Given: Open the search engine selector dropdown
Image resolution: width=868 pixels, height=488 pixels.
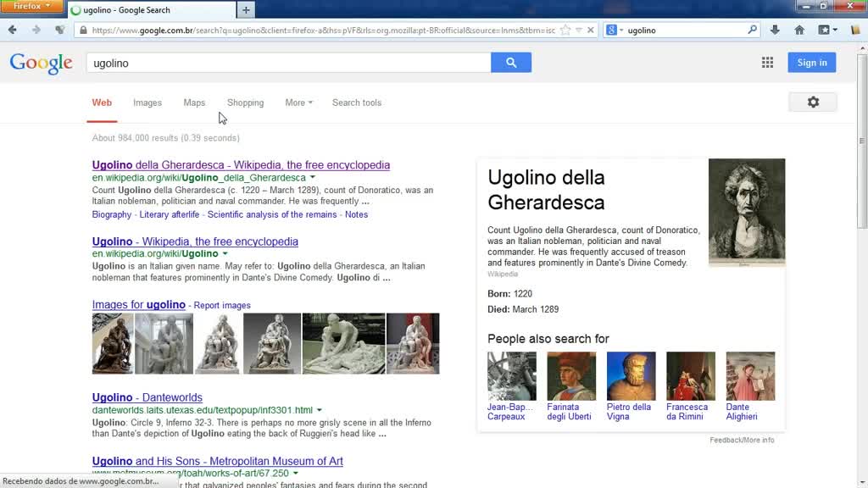Looking at the screenshot, I should (x=614, y=30).
